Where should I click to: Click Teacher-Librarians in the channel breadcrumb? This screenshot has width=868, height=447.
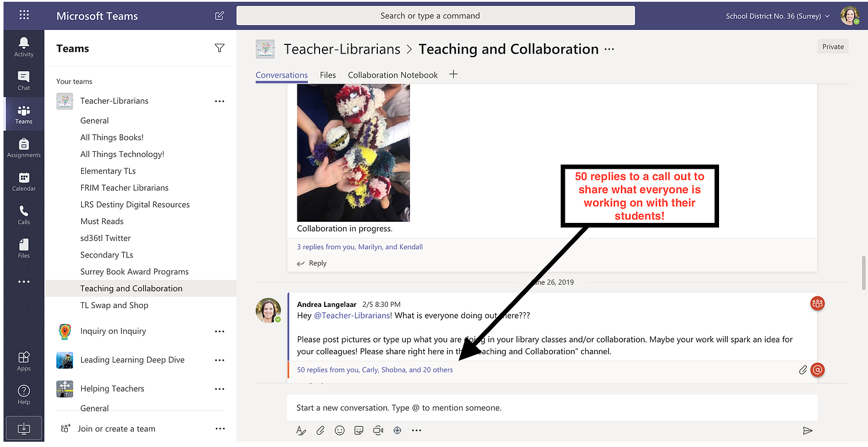pyautogui.click(x=342, y=50)
